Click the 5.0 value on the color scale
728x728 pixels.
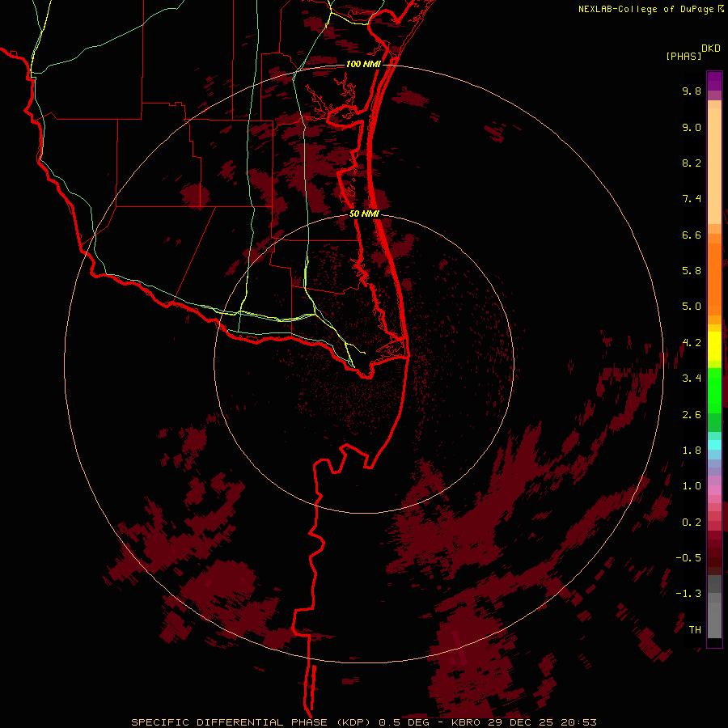[x=692, y=307]
